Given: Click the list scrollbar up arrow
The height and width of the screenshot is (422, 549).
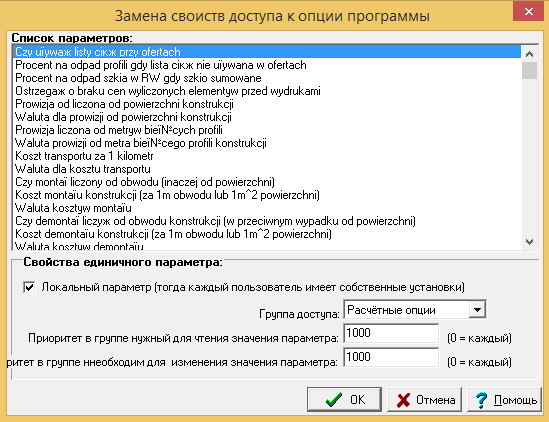Looking at the screenshot, I should point(529,54).
